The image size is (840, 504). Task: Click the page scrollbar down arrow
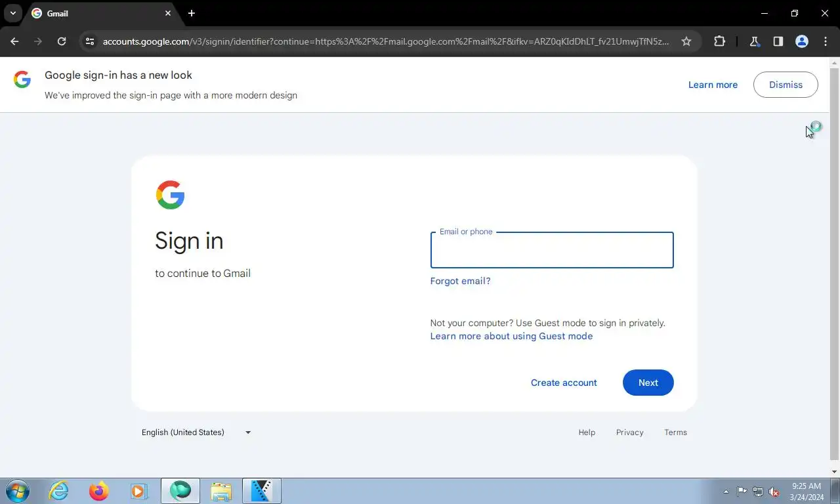point(834,472)
